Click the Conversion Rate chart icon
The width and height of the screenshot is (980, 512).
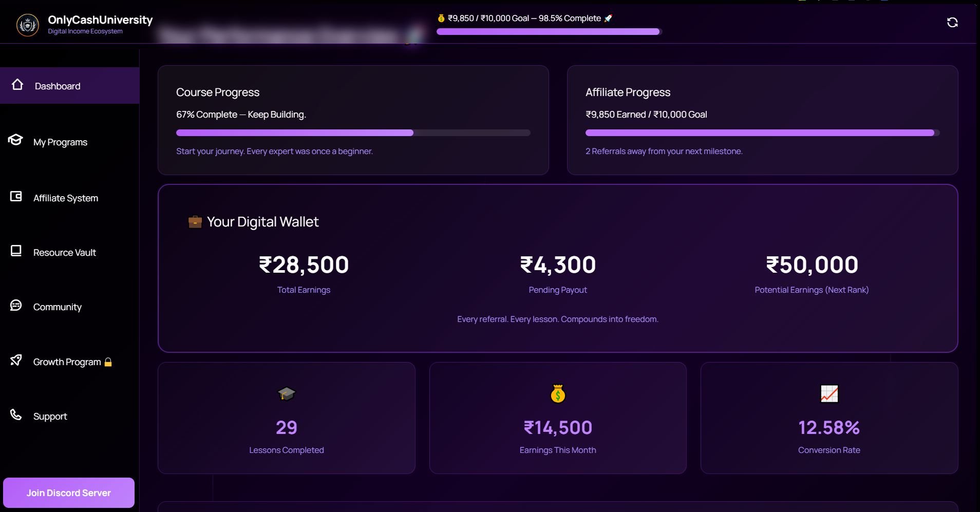[x=829, y=394]
